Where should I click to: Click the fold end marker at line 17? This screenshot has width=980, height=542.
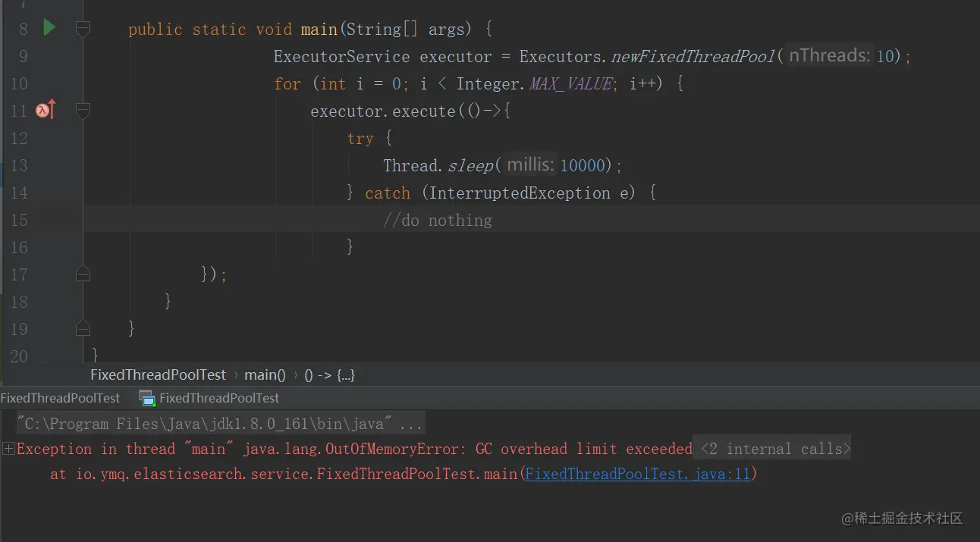(x=83, y=274)
